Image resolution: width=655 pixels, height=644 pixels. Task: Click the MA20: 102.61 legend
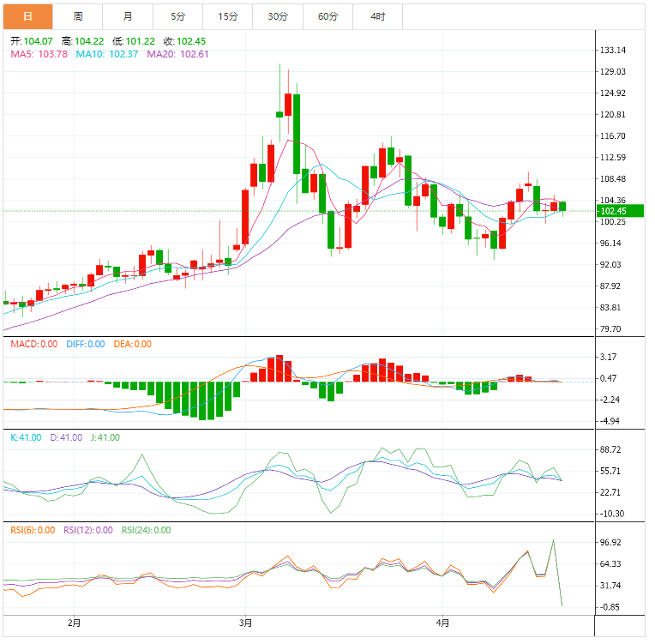[177, 54]
